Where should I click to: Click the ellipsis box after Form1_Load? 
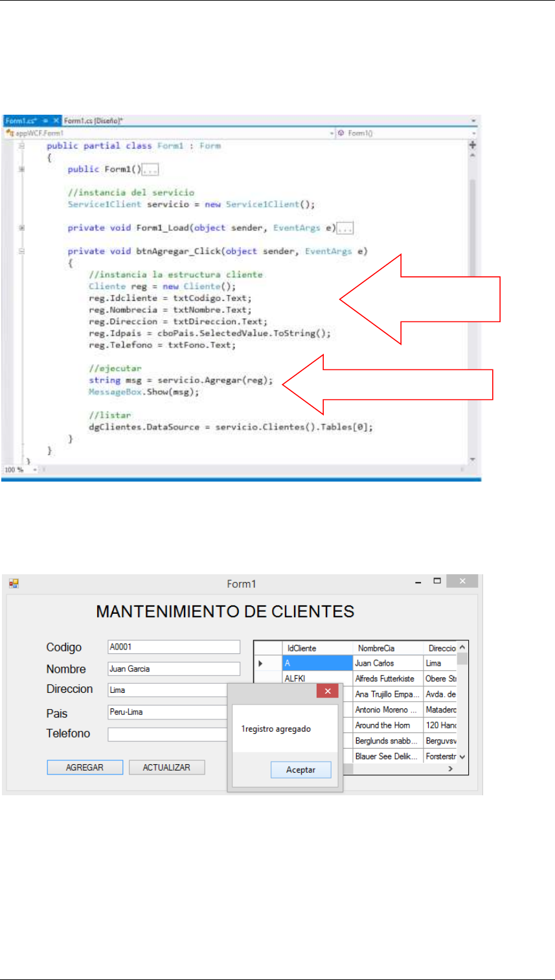344,228
